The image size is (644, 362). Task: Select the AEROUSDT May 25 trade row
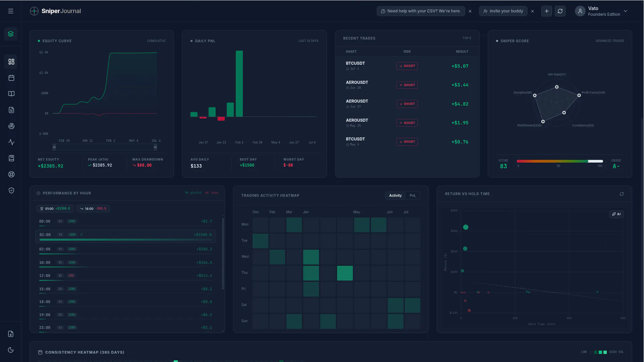(x=407, y=123)
